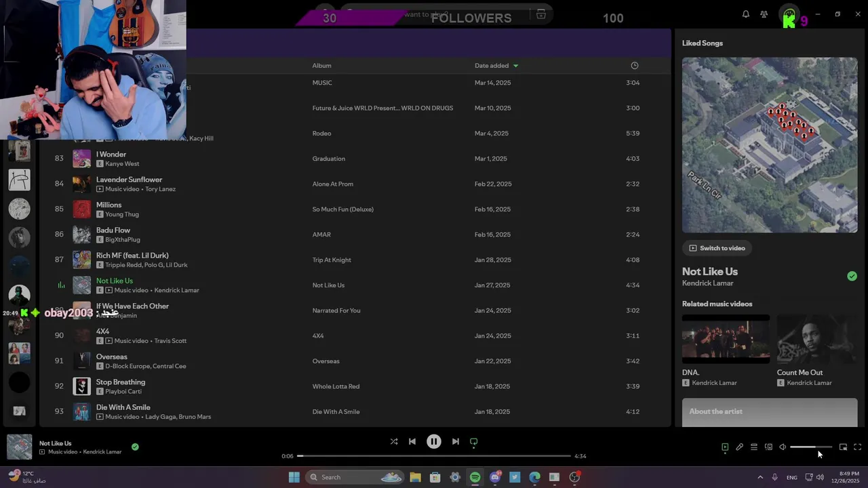Mute the Spotify volume speaker icon
The width and height of the screenshot is (868, 488).
pyautogui.click(x=783, y=447)
